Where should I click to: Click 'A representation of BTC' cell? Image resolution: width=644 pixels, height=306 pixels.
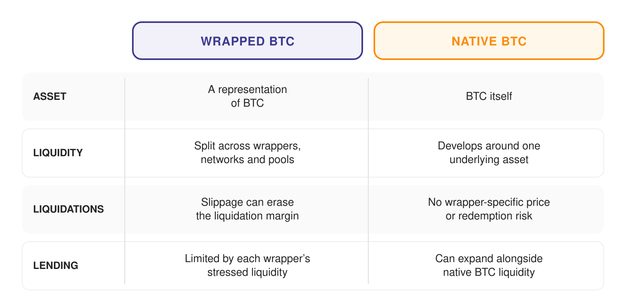point(248,96)
